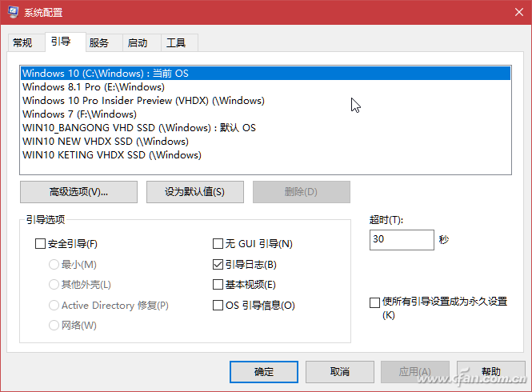Viewport: 532px width, 392px height.
Task: Select WIN10 KETING VHDX SSD entry
Action: click(266, 154)
